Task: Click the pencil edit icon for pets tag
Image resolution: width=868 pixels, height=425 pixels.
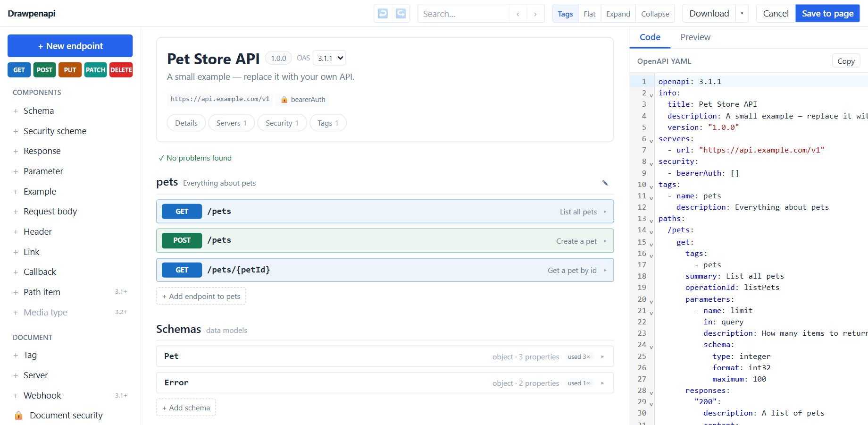Action: point(605,183)
